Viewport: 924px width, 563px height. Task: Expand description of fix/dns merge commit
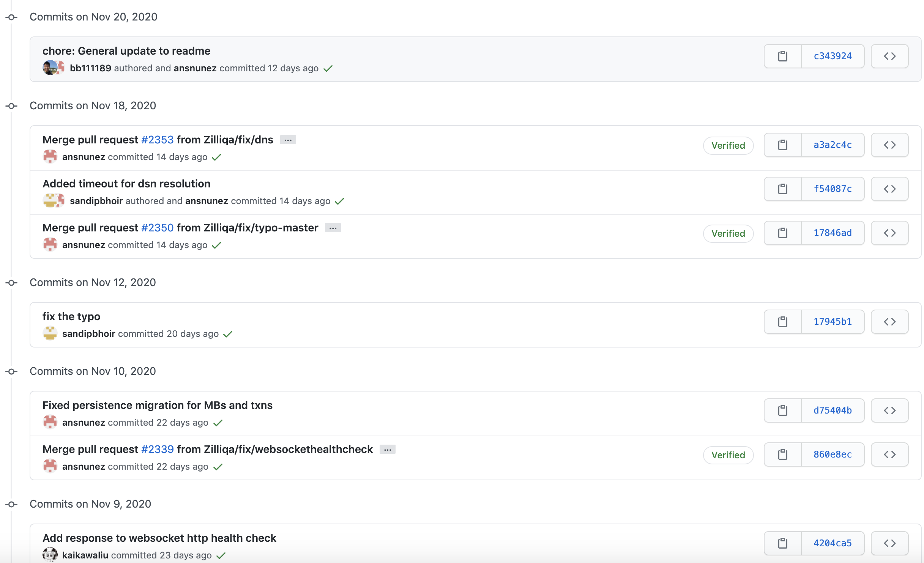[288, 140]
